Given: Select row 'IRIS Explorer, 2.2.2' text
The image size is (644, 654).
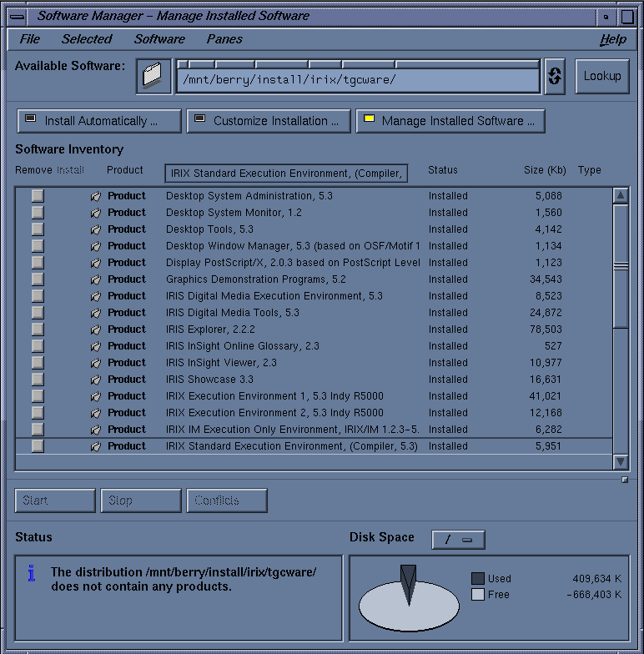Looking at the screenshot, I should pos(210,330).
